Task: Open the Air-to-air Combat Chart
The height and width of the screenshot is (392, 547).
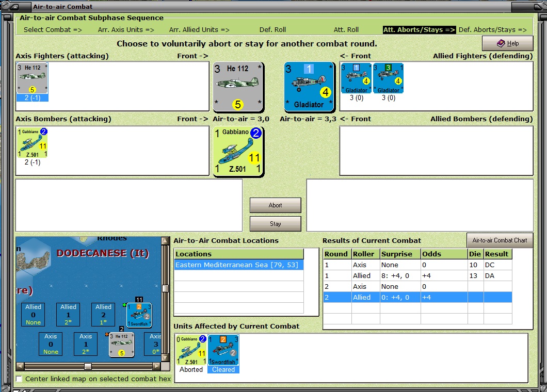Action: [500, 240]
